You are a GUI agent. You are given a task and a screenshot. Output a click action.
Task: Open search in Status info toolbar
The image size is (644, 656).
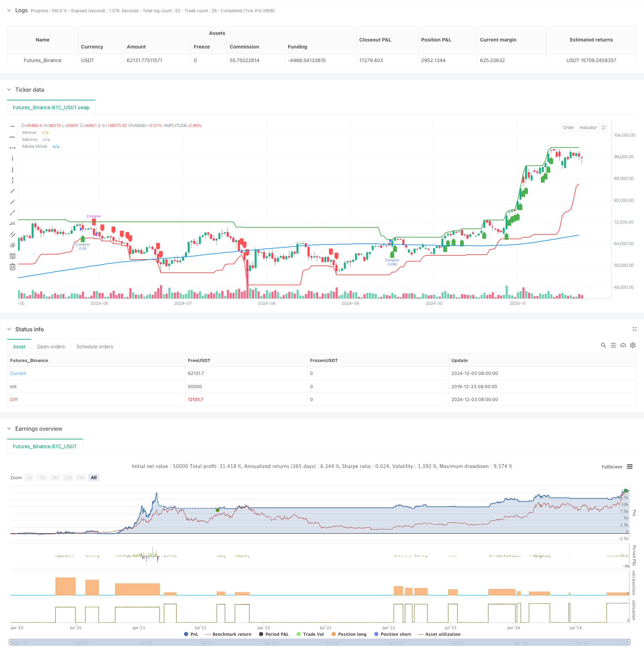[603, 345]
